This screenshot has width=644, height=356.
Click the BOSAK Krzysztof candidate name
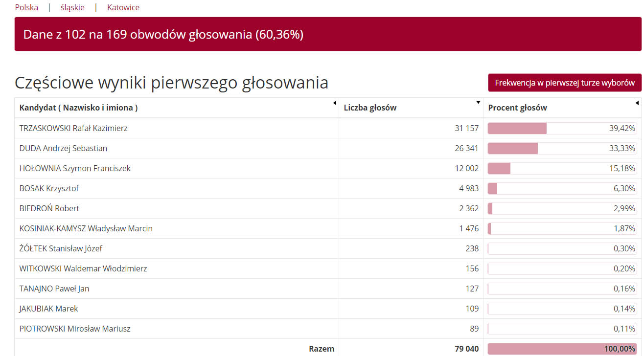coord(49,188)
